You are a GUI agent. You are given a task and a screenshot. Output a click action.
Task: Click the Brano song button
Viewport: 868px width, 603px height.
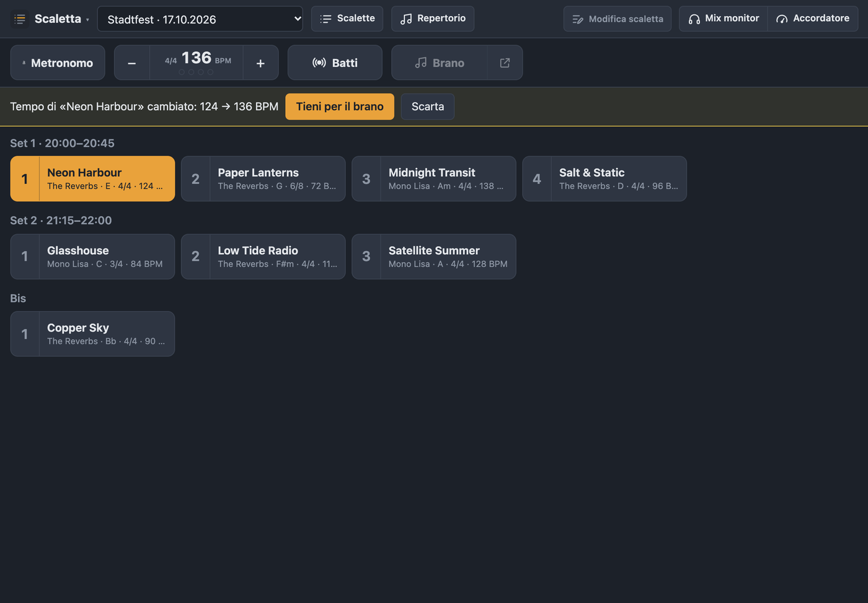point(439,63)
